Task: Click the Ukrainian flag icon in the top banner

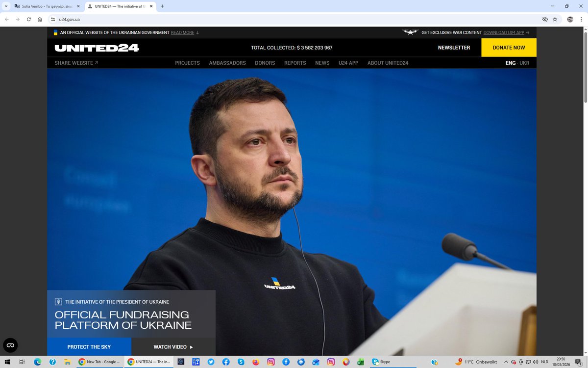Action: (56, 32)
